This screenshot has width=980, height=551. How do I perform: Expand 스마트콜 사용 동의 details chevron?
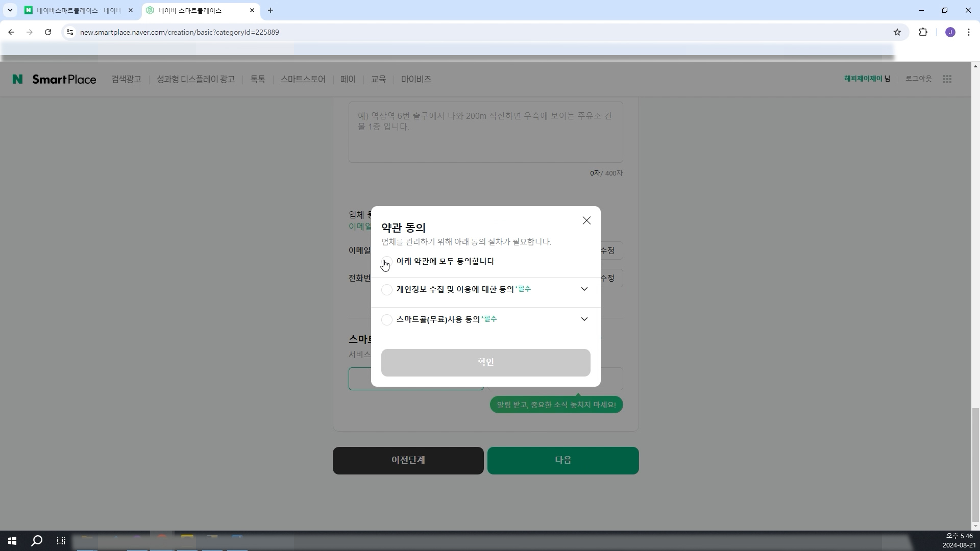(x=584, y=319)
